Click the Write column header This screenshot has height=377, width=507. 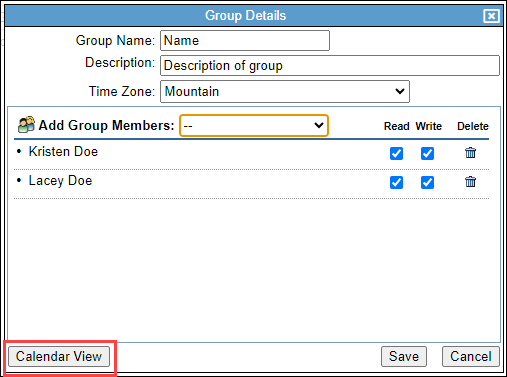(x=428, y=126)
